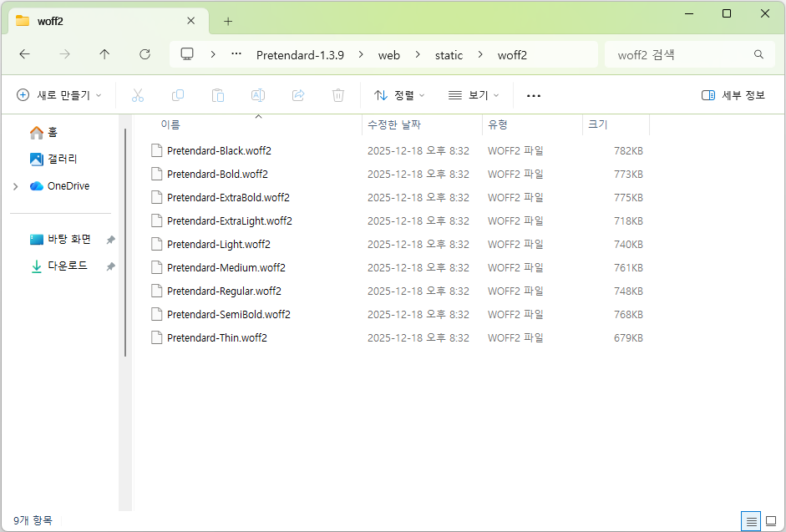Select the woff2 tab

tap(109, 21)
